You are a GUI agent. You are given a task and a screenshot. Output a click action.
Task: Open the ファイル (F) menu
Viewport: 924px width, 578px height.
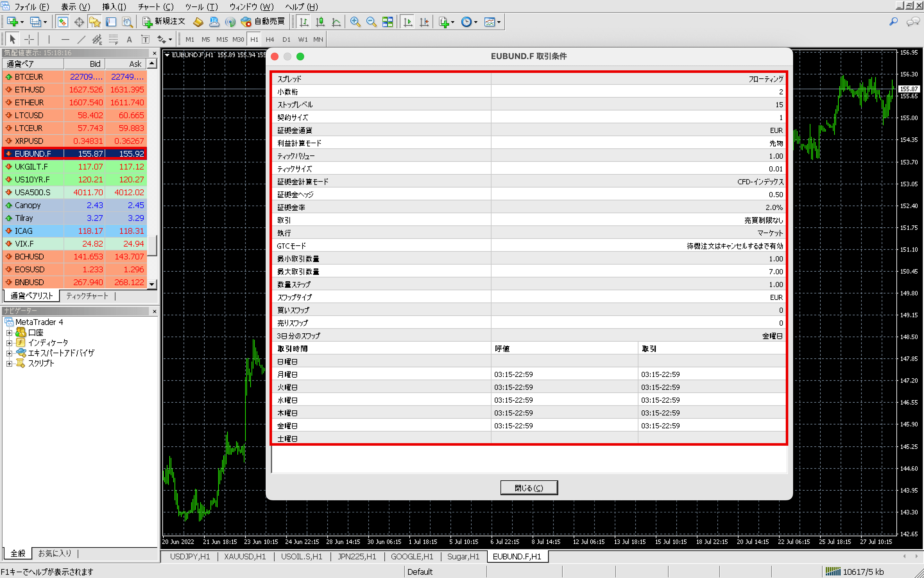(x=32, y=7)
